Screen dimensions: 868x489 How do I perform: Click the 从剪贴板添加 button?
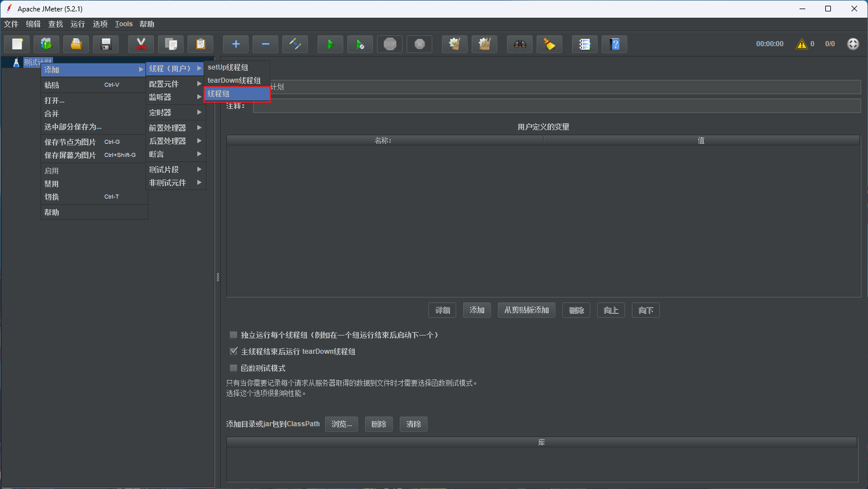(x=526, y=310)
